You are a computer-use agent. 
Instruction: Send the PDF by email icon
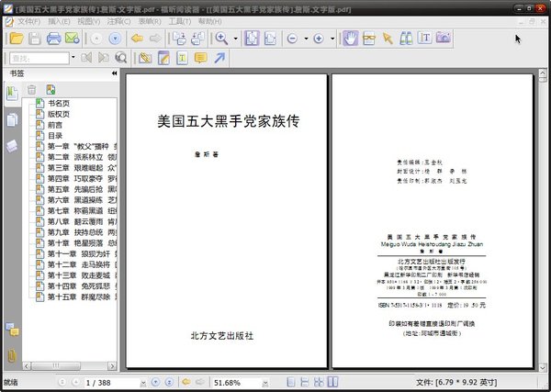(x=73, y=38)
